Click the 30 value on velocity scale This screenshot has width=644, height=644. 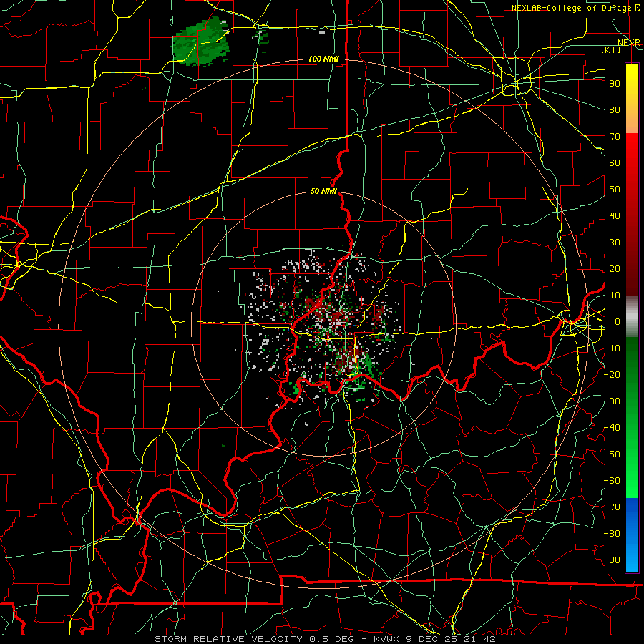tap(615, 243)
